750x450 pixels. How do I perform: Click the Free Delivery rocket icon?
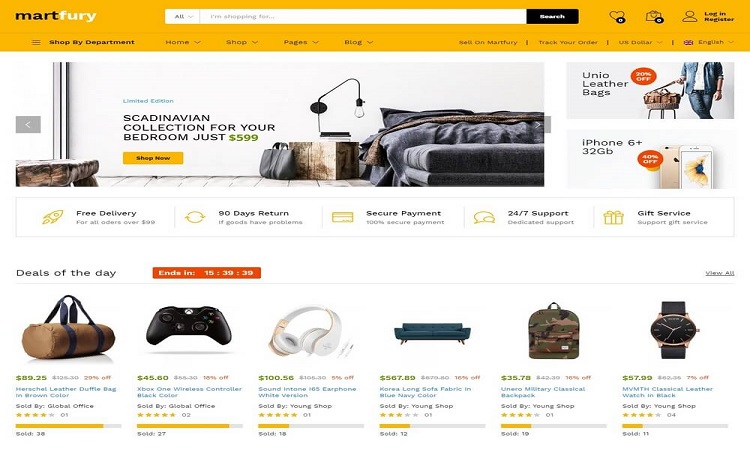tap(53, 217)
